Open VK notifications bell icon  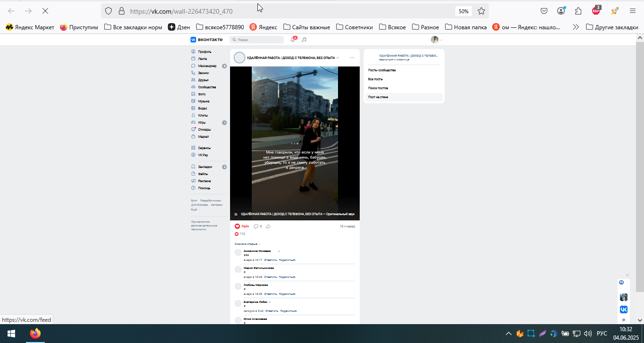pos(293,40)
